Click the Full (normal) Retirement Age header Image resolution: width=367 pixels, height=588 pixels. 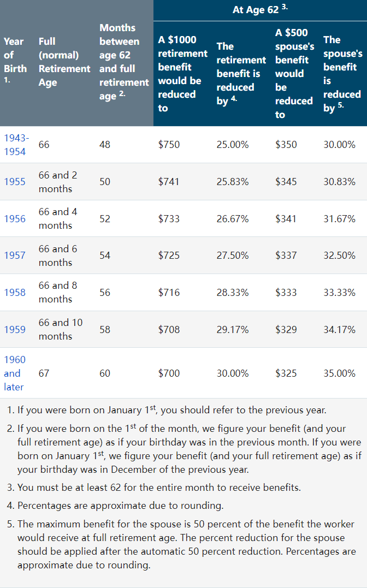click(64, 62)
